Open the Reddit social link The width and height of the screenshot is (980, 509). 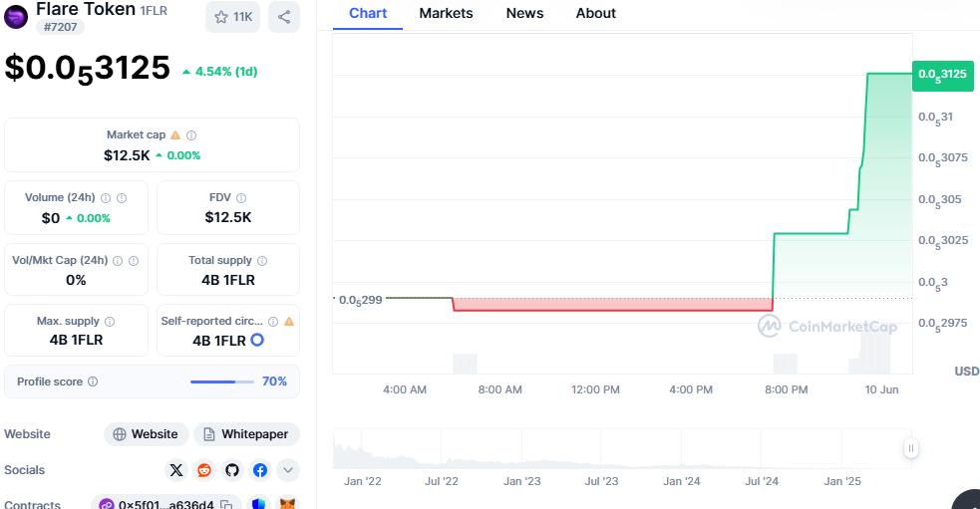[204, 470]
